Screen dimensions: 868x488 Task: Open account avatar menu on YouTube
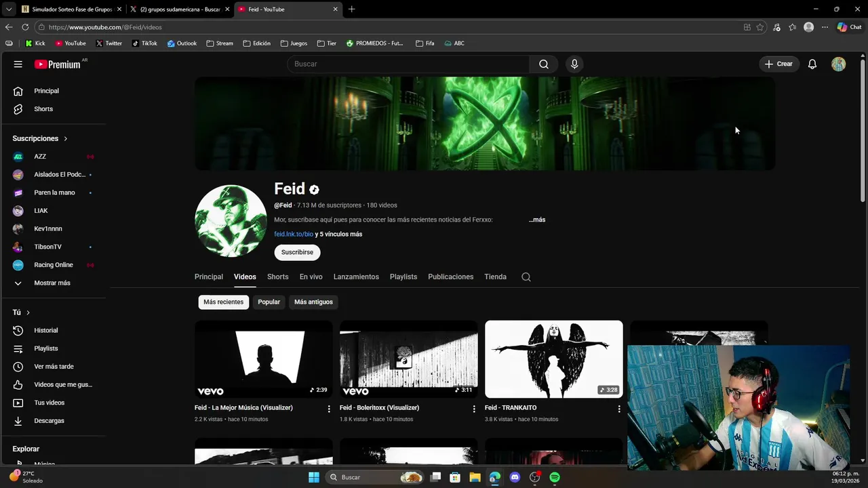839,64
